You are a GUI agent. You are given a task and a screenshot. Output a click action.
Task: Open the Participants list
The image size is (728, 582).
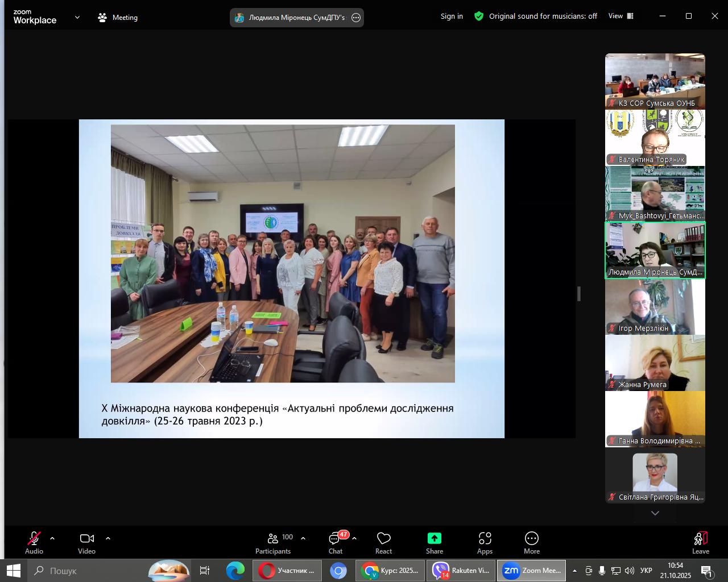pos(274,542)
